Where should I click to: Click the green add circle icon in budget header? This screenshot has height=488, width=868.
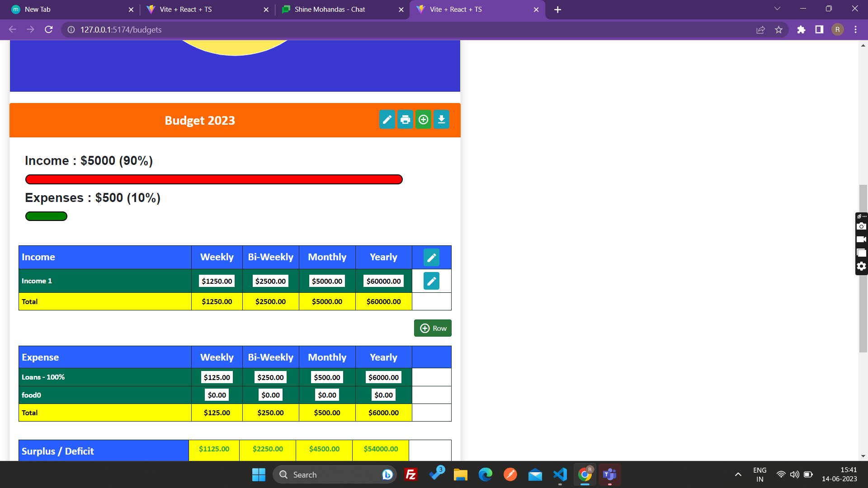click(423, 120)
